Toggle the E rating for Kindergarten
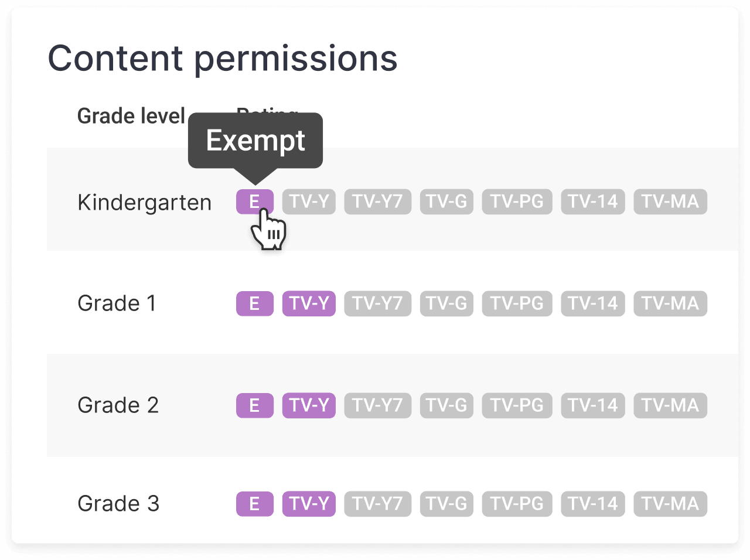This screenshot has width=750, height=560. click(254, 202)
